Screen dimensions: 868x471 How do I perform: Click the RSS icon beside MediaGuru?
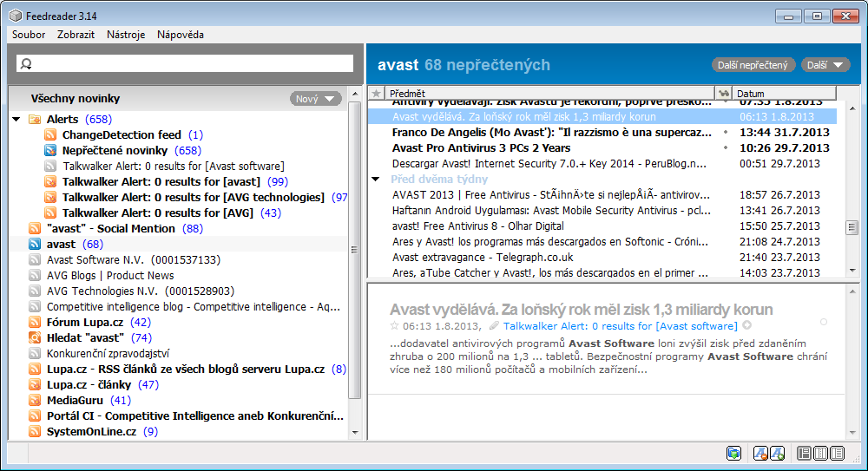35,400
